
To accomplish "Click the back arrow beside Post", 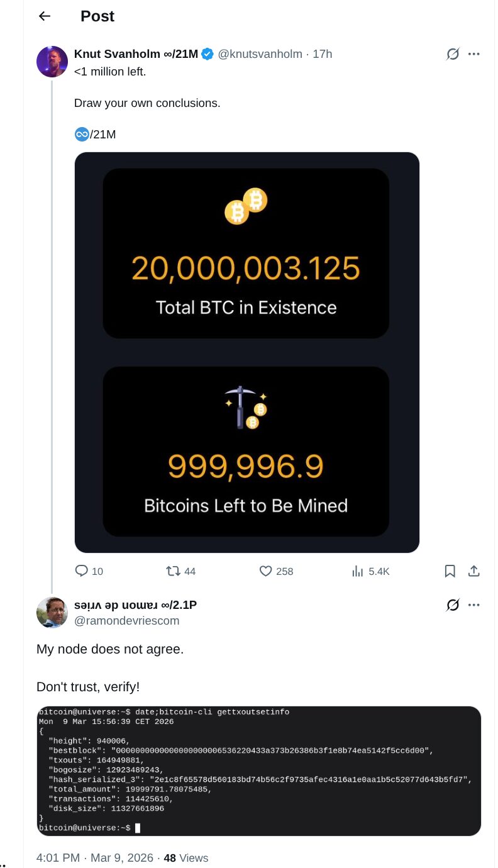I will pyautogui.click(x=44, y=16).
